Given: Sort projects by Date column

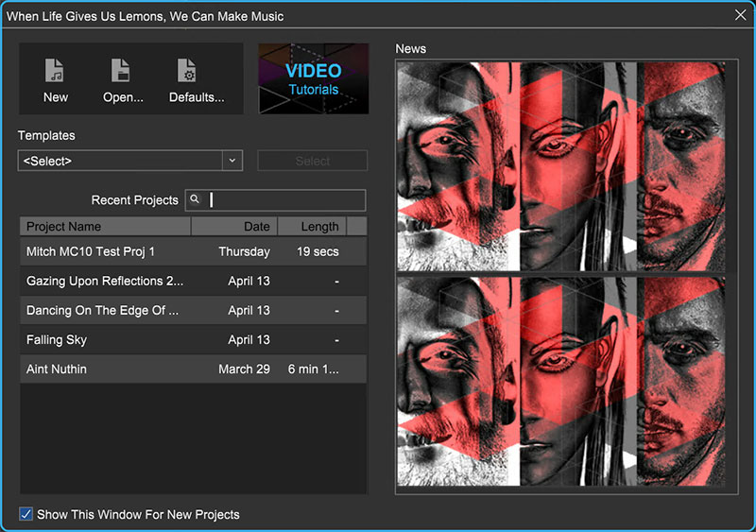Looking at the screenshot, I should pos(234,227).
